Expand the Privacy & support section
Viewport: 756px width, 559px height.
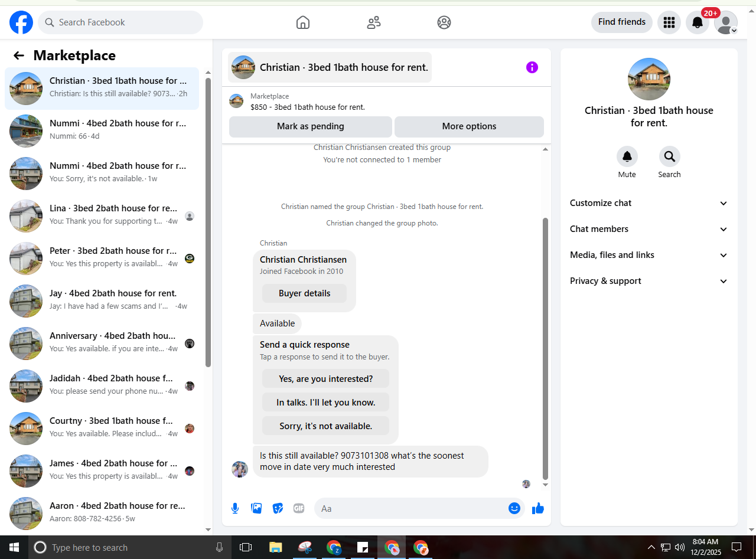tap(649, 281)
